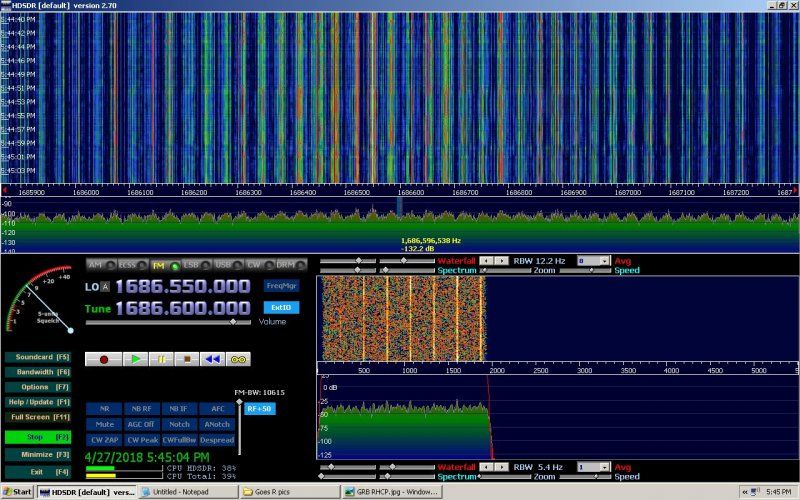
Task: Click the CW ZAP button
Action: pyautogui.click(x=104, y=440)
